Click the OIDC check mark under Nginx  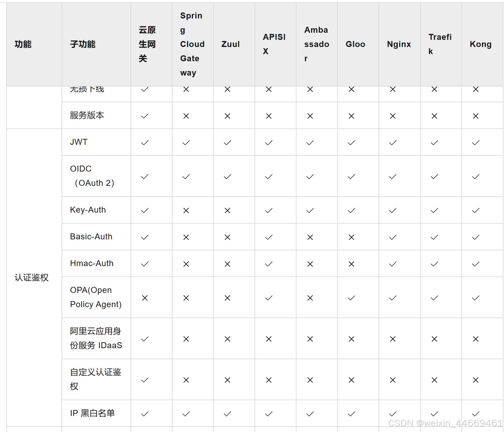[393, 177]
